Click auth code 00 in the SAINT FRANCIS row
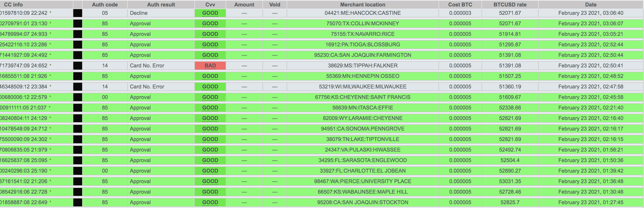The image size is (644, 208). tap(105, 97)
